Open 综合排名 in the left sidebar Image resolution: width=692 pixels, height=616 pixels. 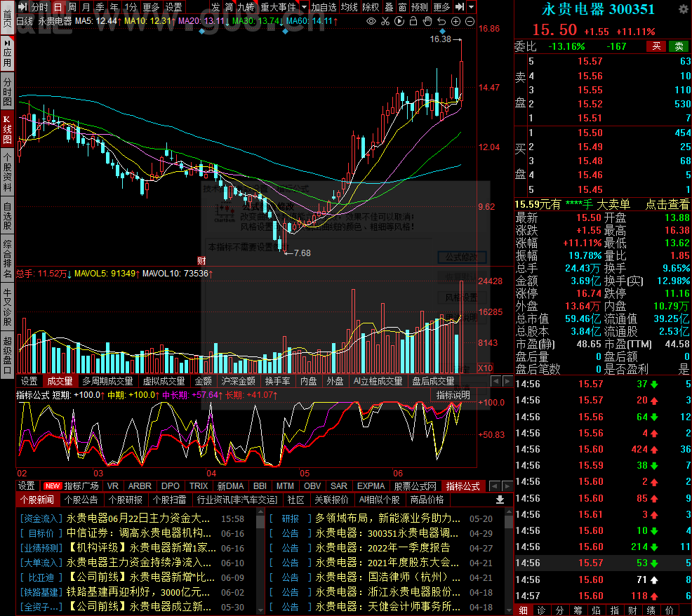tap(7, 259)
